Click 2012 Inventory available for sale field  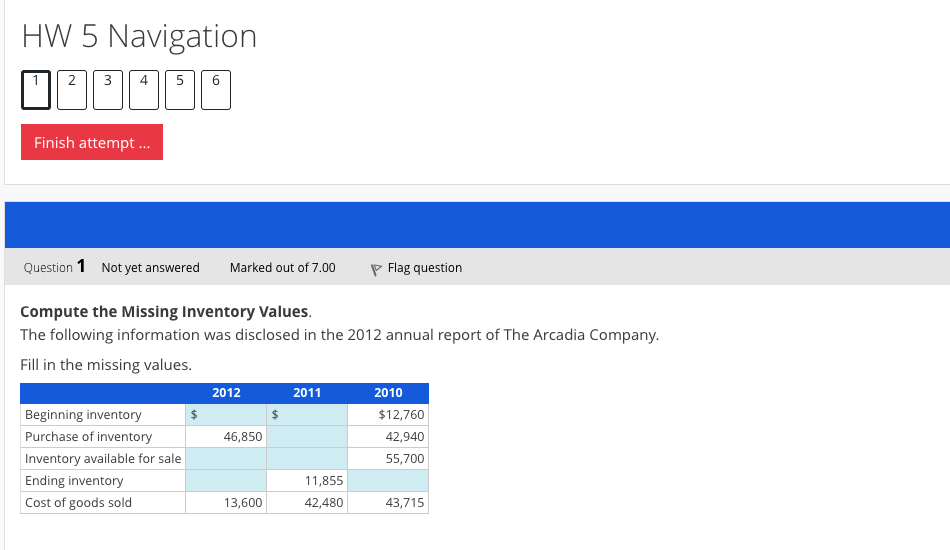tap(225, 459)
